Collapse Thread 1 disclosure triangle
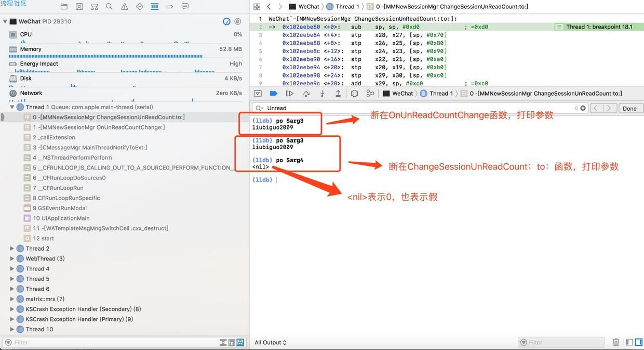 tap(12, 107)
